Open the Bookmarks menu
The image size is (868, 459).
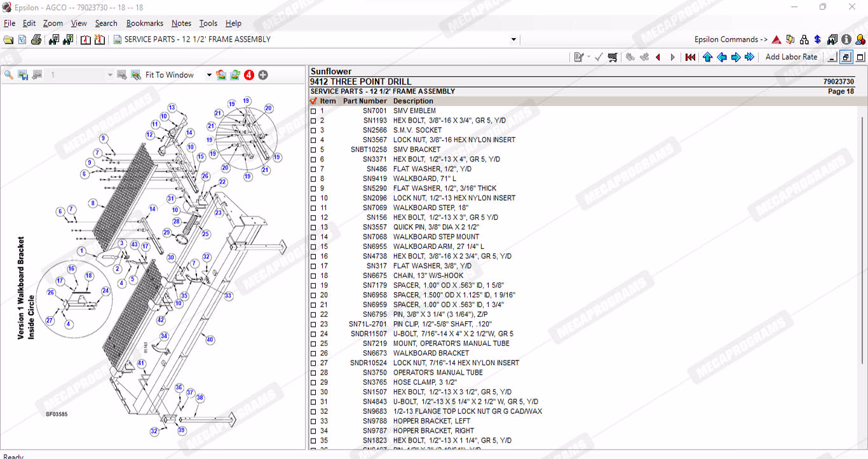144,23
